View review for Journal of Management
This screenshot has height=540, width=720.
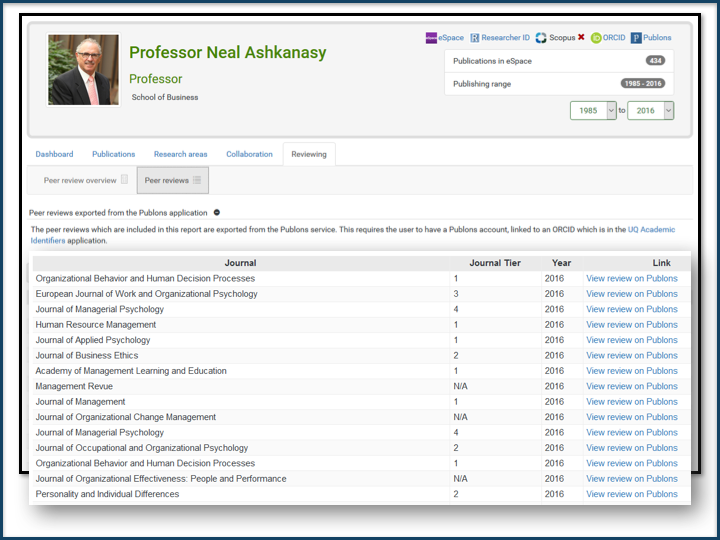(x=632, y=402)
